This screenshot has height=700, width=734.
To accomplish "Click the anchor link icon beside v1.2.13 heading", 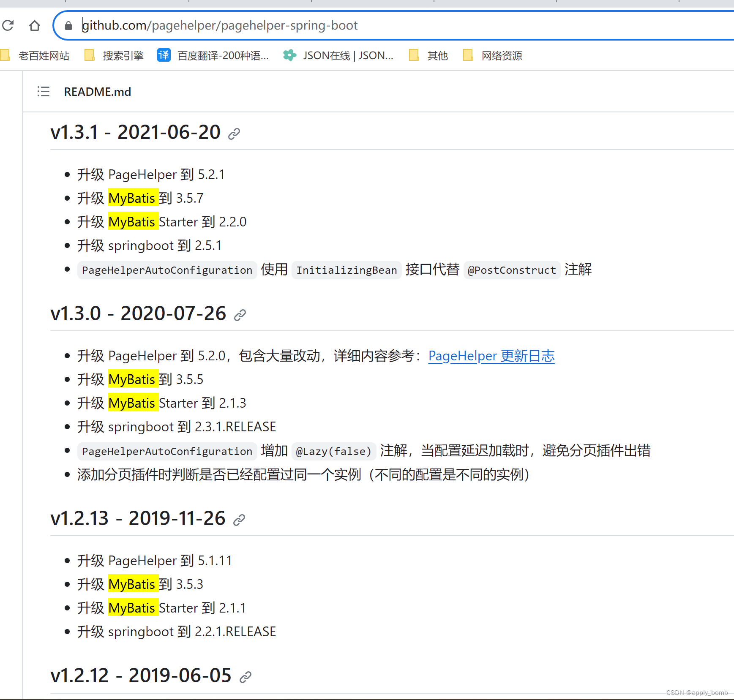I will tap(239, 519).
